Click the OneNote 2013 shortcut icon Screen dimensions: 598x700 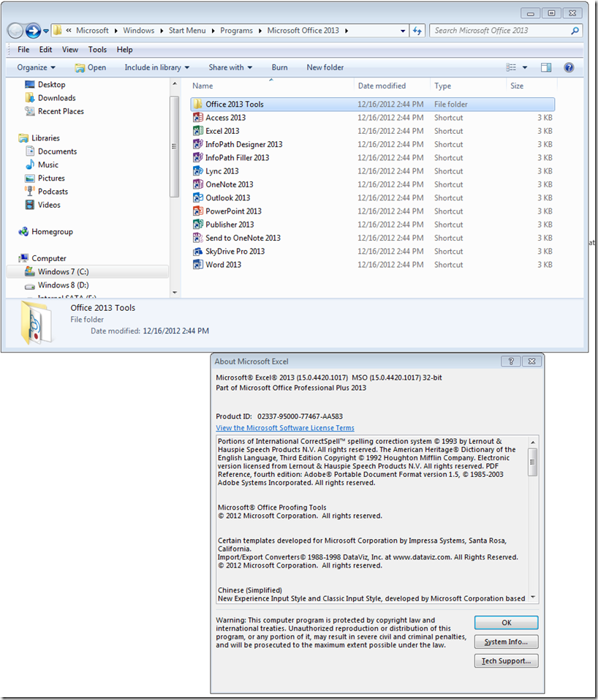[x=197, y=184]
